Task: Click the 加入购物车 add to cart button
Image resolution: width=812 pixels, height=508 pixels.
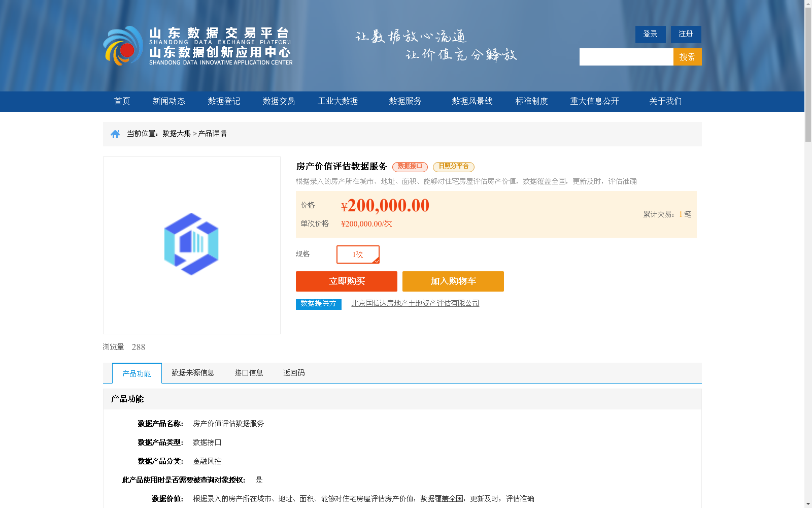Action: point(453,281)
